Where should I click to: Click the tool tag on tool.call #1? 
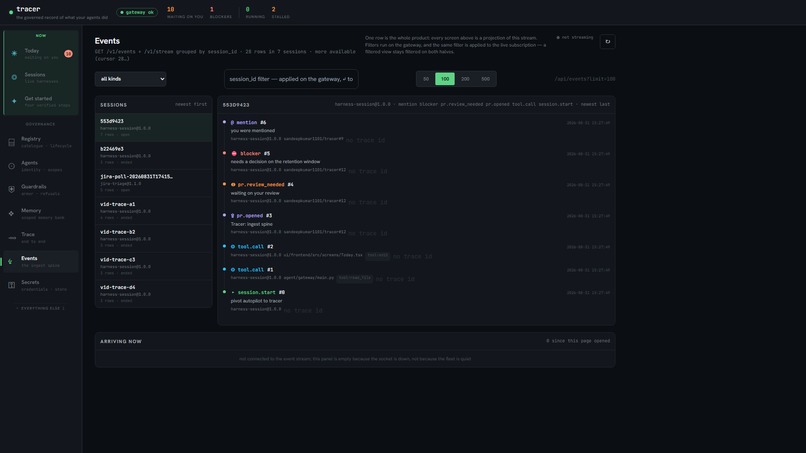(355, 278)
